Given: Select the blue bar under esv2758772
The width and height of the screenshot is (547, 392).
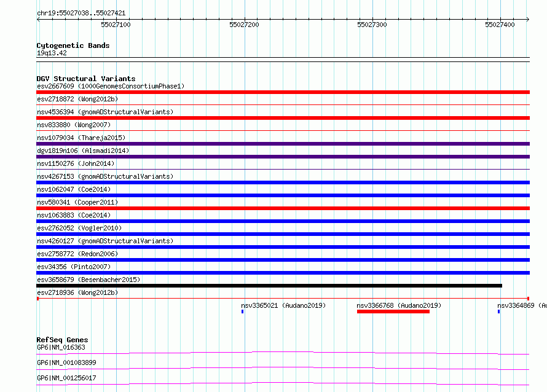Looking at the screenshot, I should (x=283, y=260).
